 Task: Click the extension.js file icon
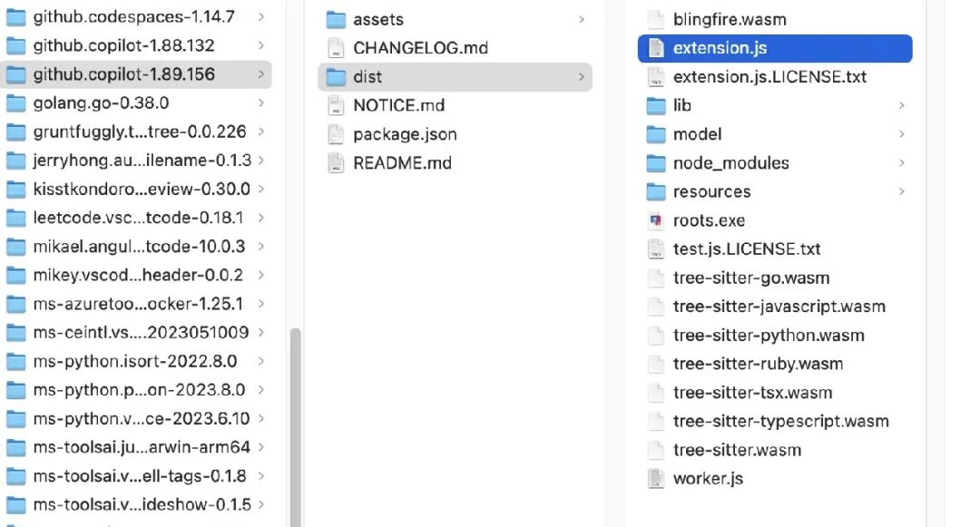(x=656, y=48)
